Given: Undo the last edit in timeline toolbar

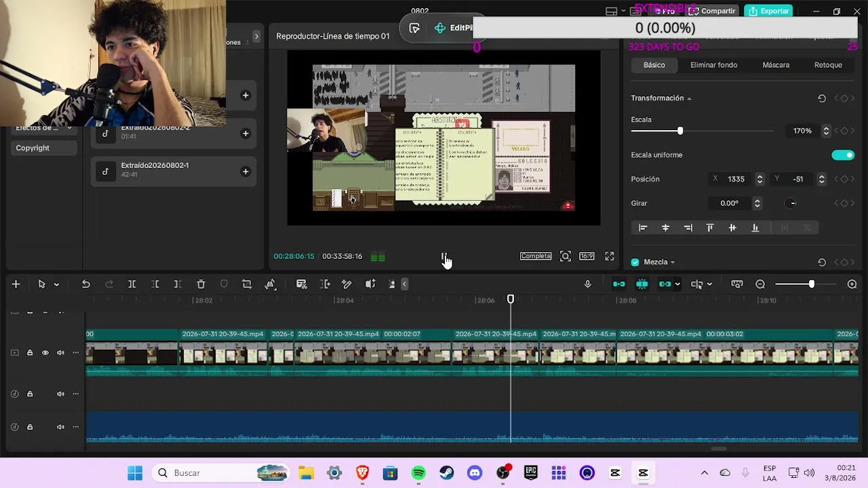Looking at the screenshot, I should pyautogui.click(x=86, y=284).
